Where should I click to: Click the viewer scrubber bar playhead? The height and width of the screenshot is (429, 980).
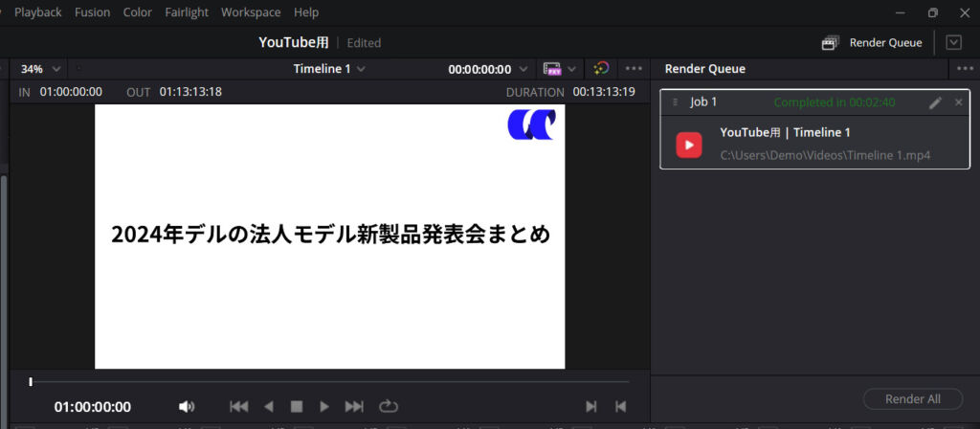coord(31,382)
